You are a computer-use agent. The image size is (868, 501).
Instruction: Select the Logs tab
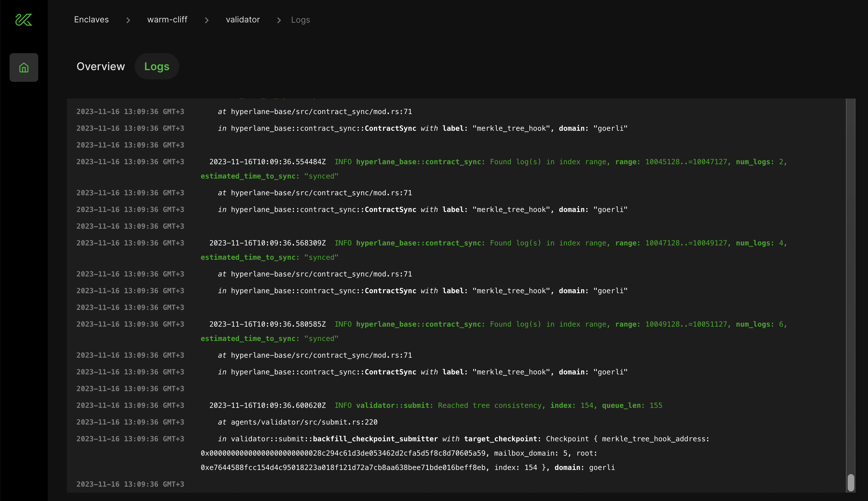tap(156, 66)
